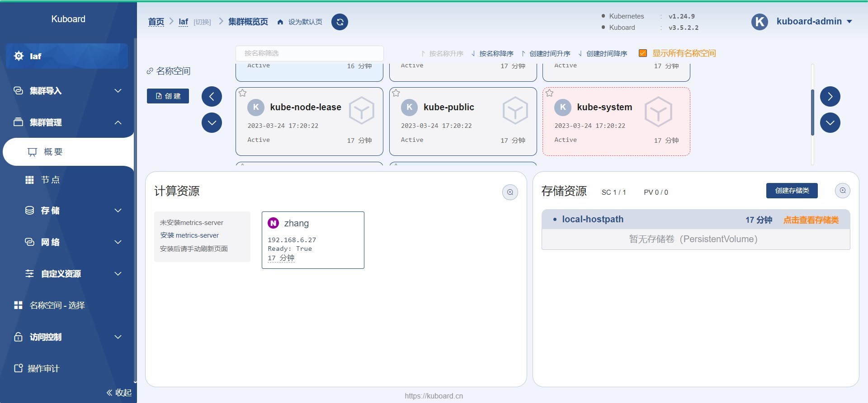Star the kube-node-lease namespace

click(x=243, y=93)
